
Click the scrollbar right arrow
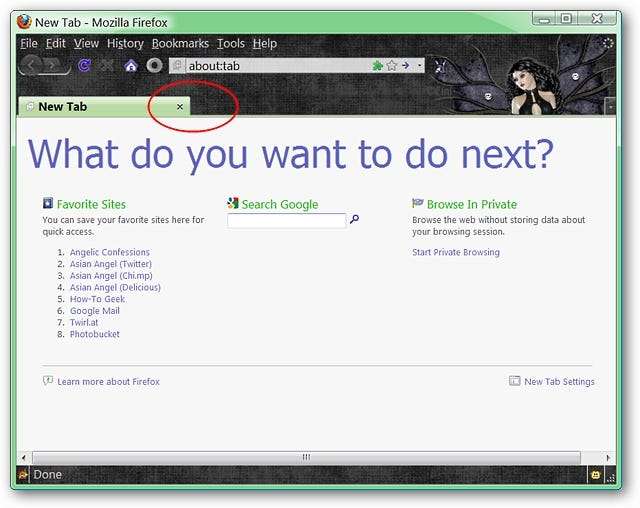tap(609, 457)
